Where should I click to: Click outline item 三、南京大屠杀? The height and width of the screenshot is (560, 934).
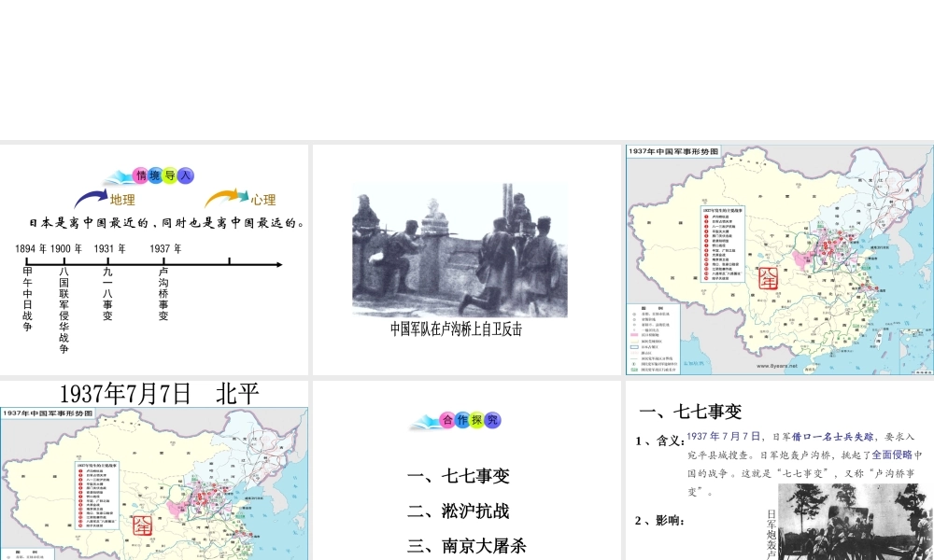(466, 546)
